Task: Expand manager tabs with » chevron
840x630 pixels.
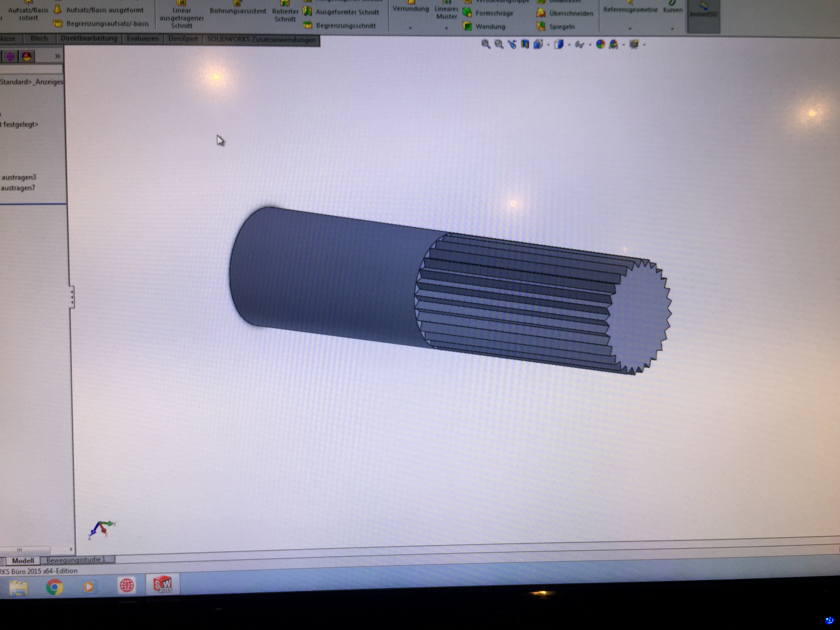Action: (57, 56)
